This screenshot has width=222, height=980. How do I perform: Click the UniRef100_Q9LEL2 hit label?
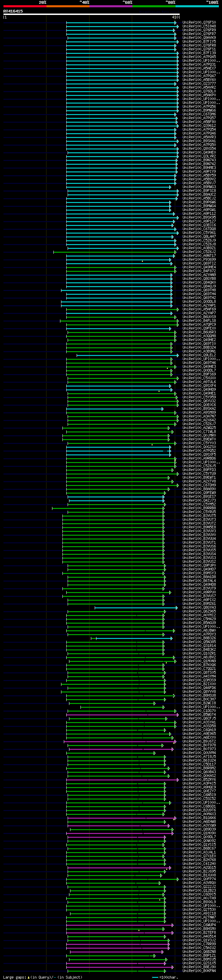click(x=199, y=355)
